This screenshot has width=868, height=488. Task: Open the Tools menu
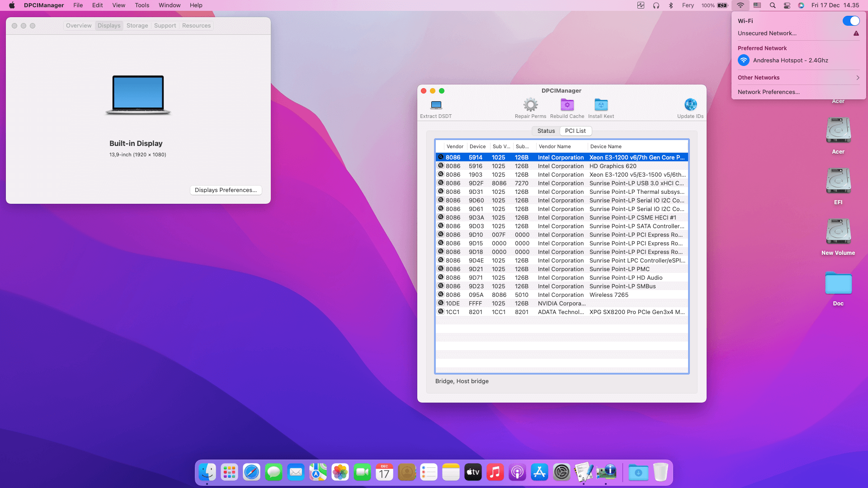[142, 5]
